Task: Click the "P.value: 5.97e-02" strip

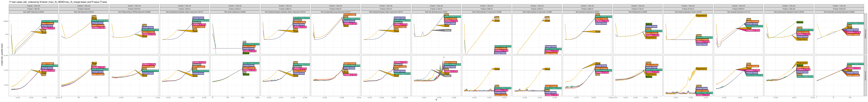Action: (134, 9)
